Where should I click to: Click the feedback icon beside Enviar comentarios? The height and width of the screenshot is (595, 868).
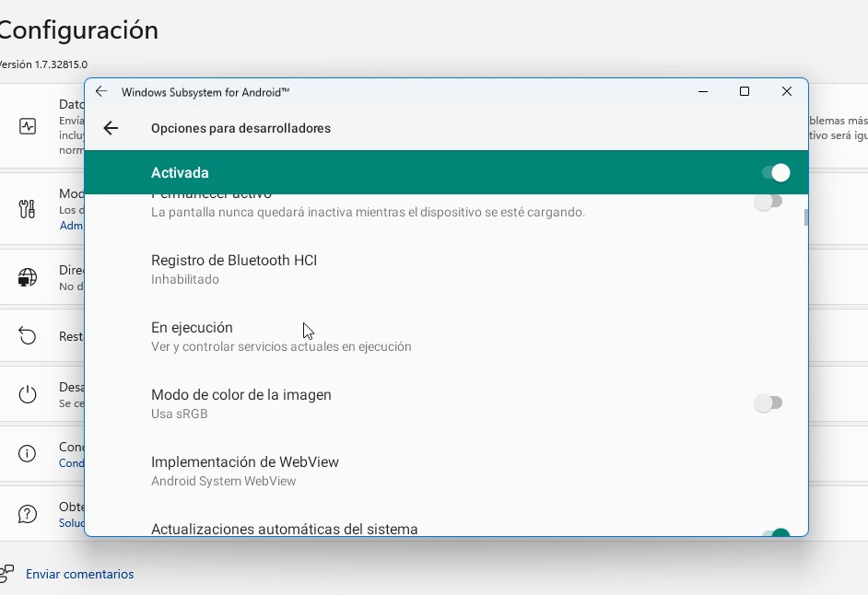(x=6, y=574)
